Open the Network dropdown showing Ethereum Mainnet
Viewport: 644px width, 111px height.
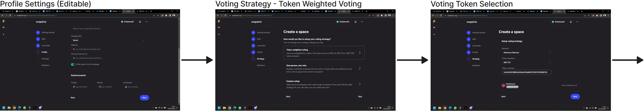pos(527,53)
